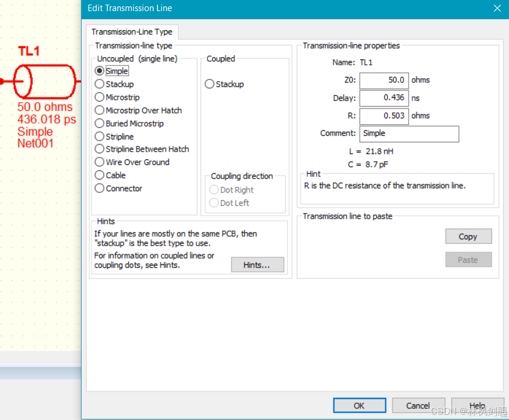Click the 50.0 ohms schematic label
The image size is (509, 420).
coord(45,107)
